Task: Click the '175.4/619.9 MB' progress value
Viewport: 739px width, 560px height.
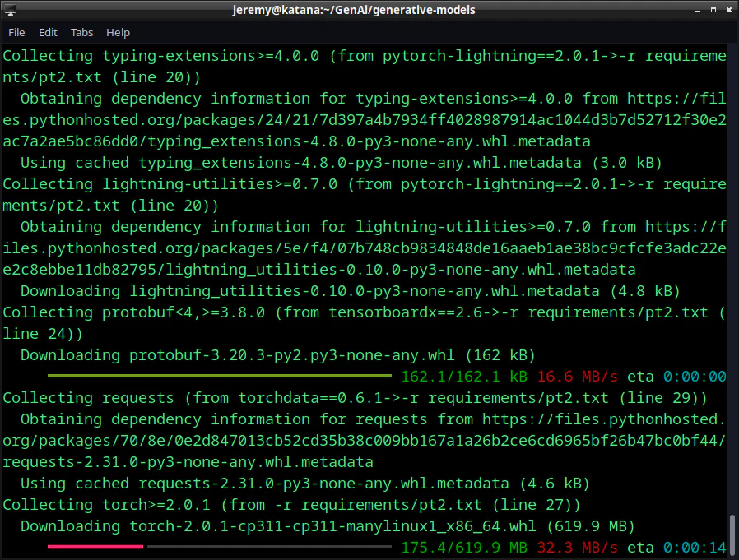Action: (464, 548)
